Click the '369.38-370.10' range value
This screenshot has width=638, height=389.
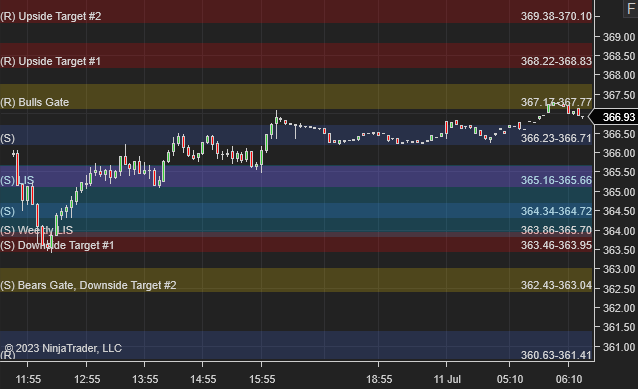point(556,16)
